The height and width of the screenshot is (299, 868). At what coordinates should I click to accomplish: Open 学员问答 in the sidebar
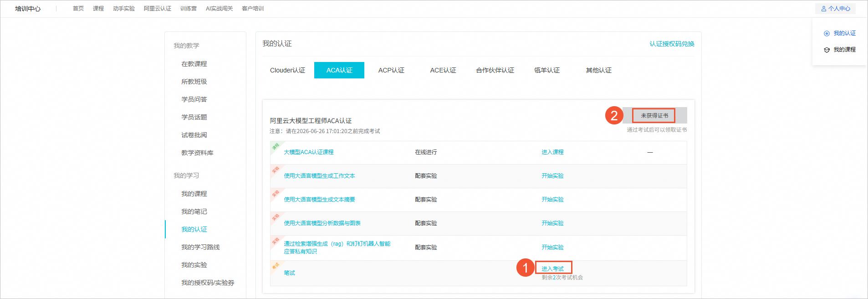coord(194,99)
